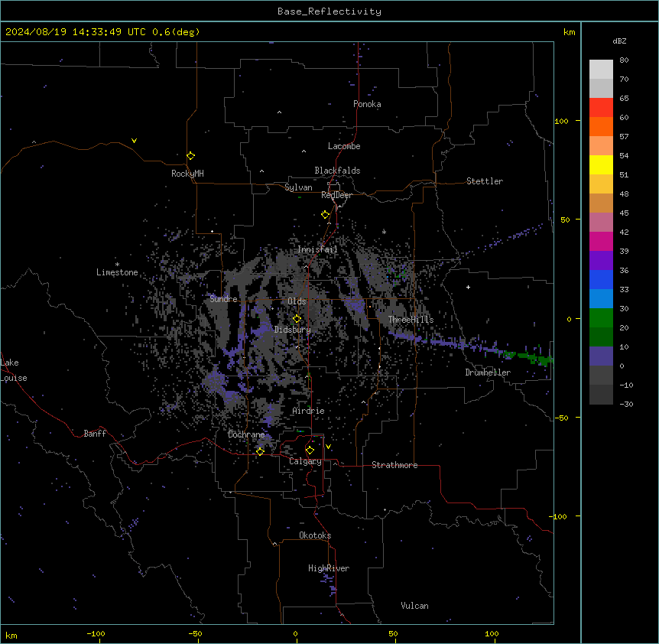Select the bright green 30-20 dBZ swatch
659x644 pixels.
[x=601, y=318]
